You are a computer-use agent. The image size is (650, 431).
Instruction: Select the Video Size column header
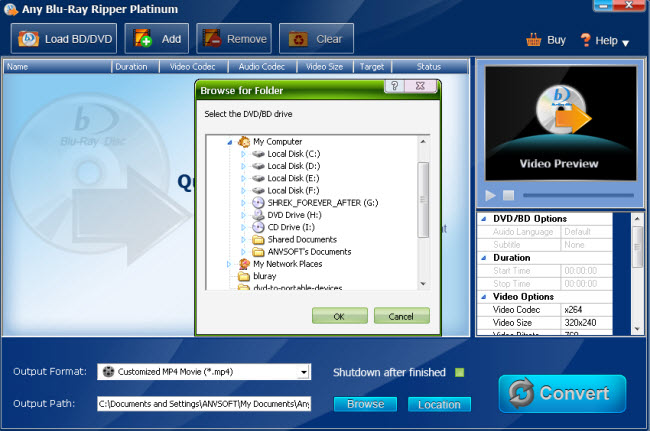[x=325, y=67]
